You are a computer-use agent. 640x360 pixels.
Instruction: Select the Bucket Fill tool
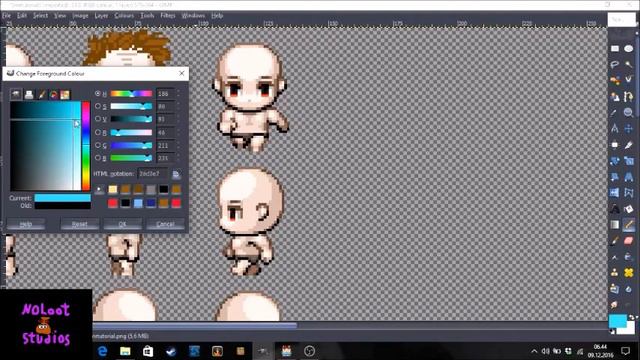click(629, 209)
